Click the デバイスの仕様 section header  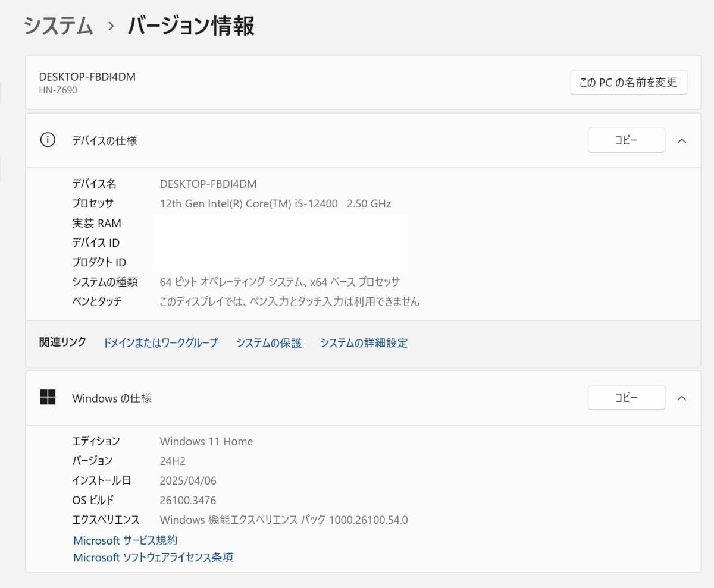pyautogui.click(x=363, y=141)
